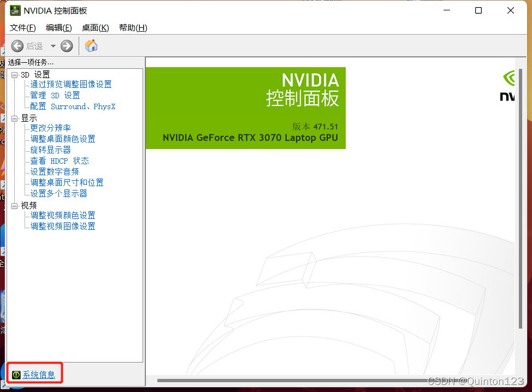532x392 pixels.
Task: Select 查看 HDCP 状态
Action: [60, 161]
